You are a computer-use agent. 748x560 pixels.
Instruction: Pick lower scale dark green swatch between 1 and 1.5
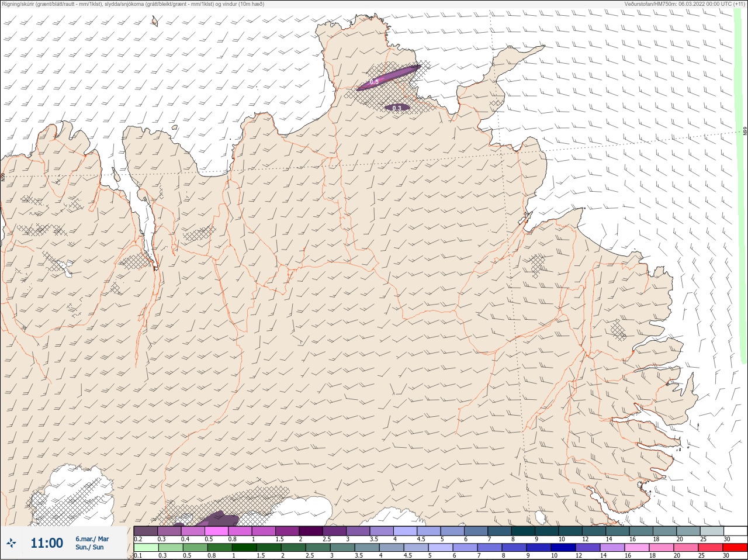pyautogui.click(x=245, y=548)
